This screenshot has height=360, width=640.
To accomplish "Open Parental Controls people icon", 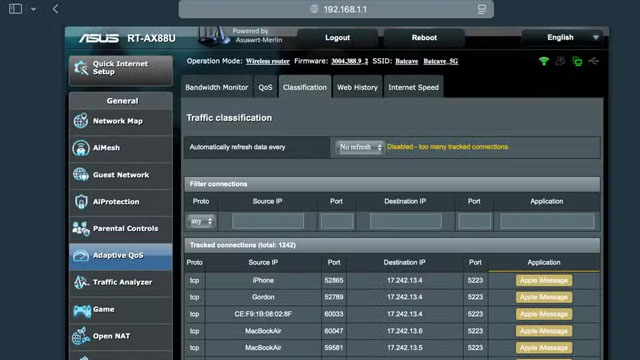I will 81,229.
